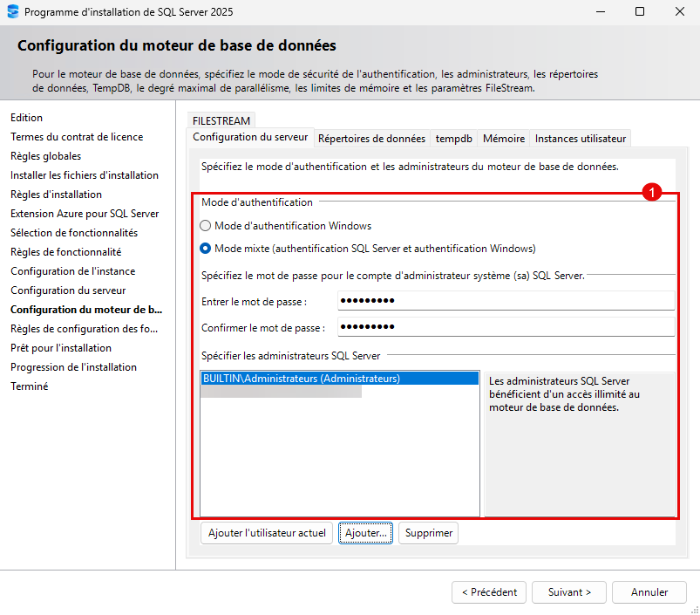Click the Règles d'installation step

pos(57,195)
